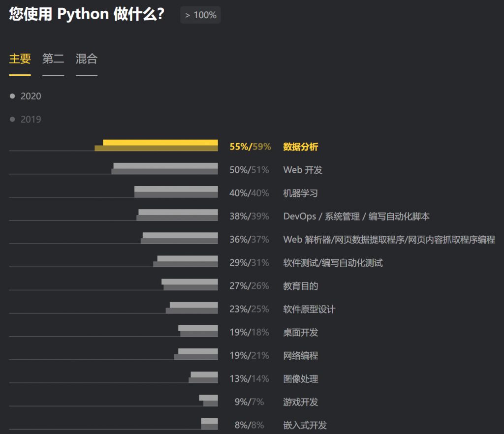
Task: Click the 网络编程 bar
Action: coord(196,354)
